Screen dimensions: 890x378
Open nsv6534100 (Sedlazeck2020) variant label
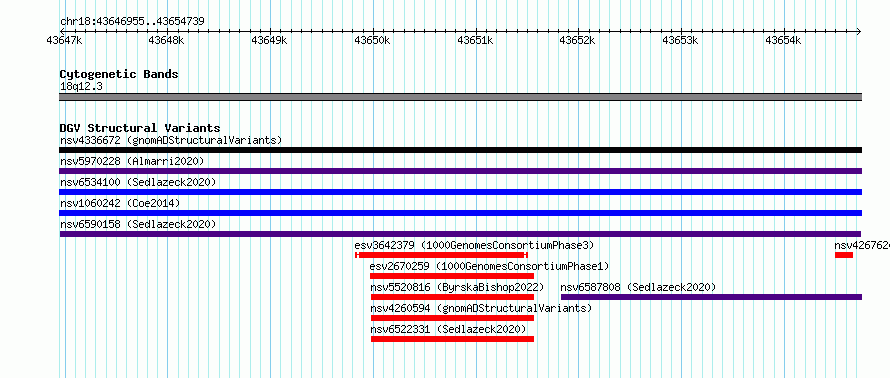(138, 182)
